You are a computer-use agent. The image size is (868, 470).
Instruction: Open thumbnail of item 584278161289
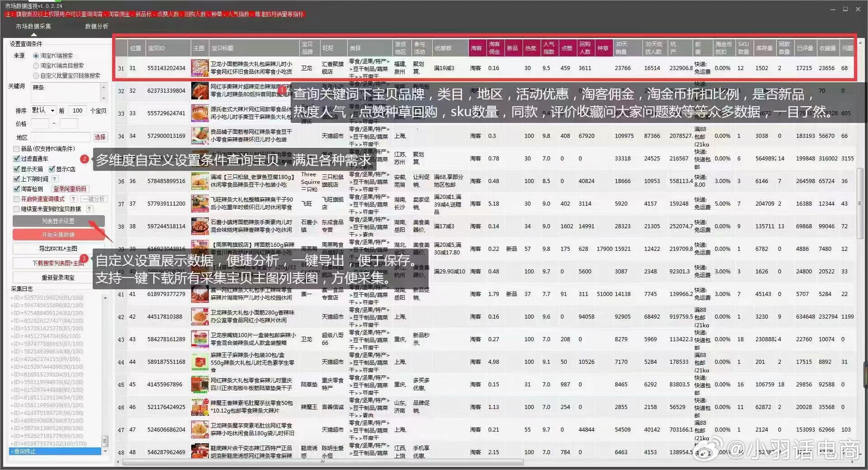[x=200, y=339]
